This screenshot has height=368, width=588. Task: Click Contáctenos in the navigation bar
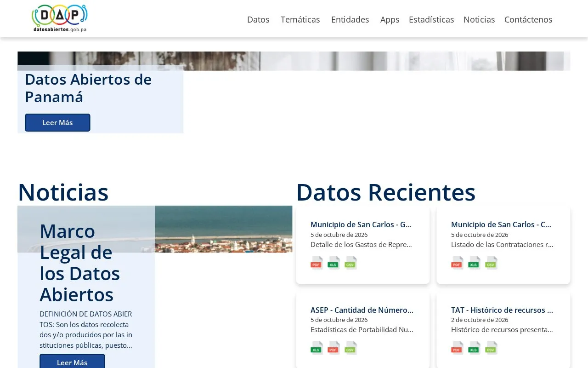(x=528, y=19)
